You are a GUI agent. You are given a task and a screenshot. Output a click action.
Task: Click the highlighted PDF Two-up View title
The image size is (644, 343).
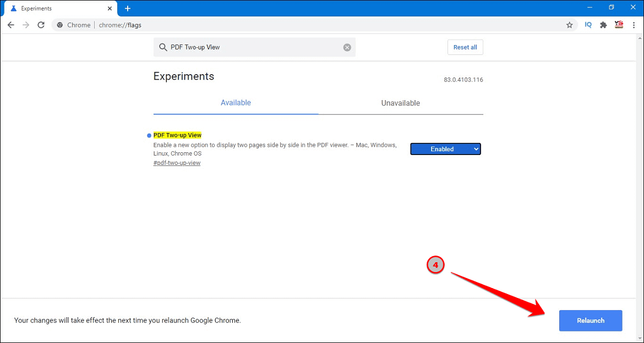[177, 135]
